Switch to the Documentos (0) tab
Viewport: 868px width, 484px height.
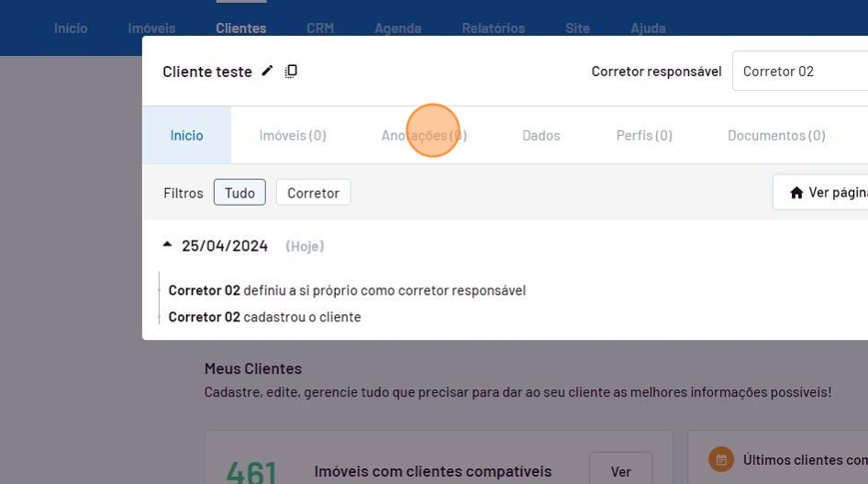click(776, 135)
